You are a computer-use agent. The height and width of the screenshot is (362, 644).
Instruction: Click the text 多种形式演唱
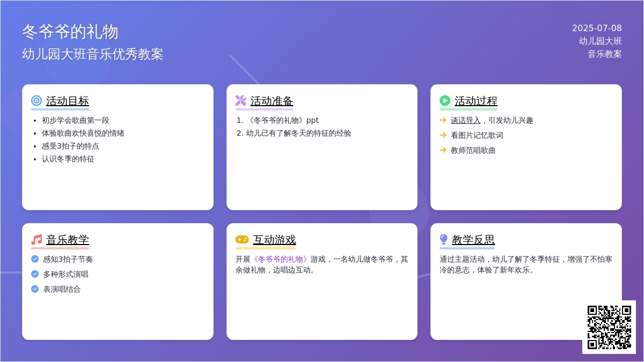point(66,274)
